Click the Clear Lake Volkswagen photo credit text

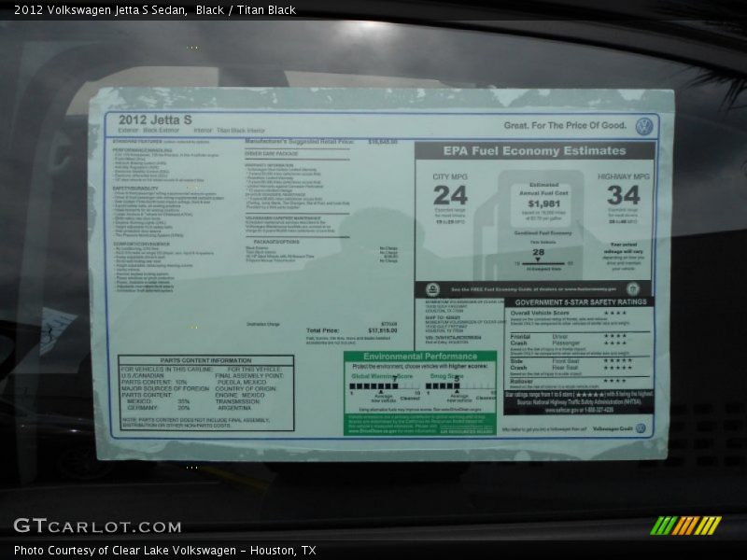click(x=164, y=551)
